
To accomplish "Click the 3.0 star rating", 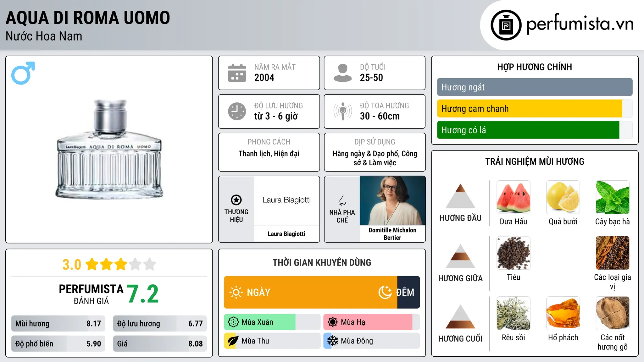I will click(109, 264).
